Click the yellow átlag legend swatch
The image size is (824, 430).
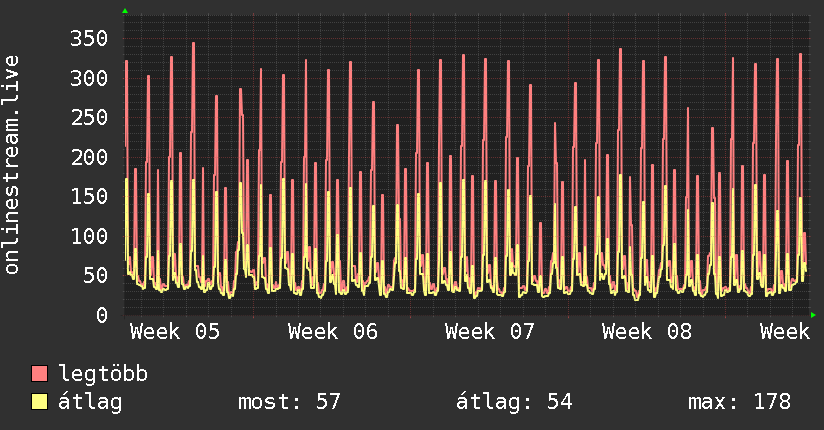click(40, 402)
